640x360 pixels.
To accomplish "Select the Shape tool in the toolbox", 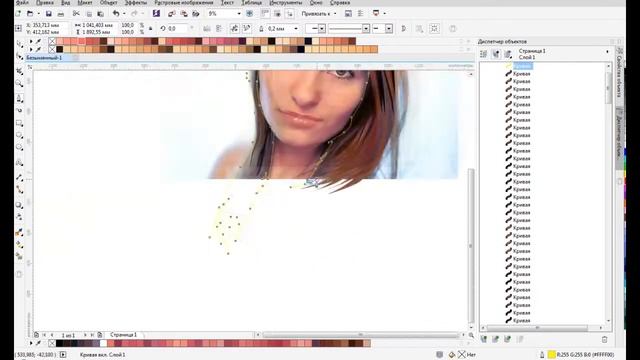I will [x=19, y=57].
